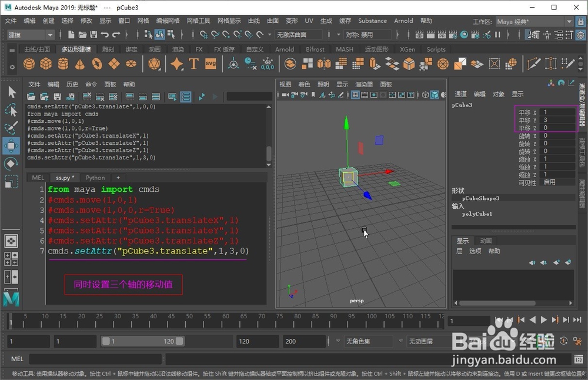The image size is (588, 380).
Task: Select the Type tool (T) on the shelf
Action: click(x=195, y=64)
